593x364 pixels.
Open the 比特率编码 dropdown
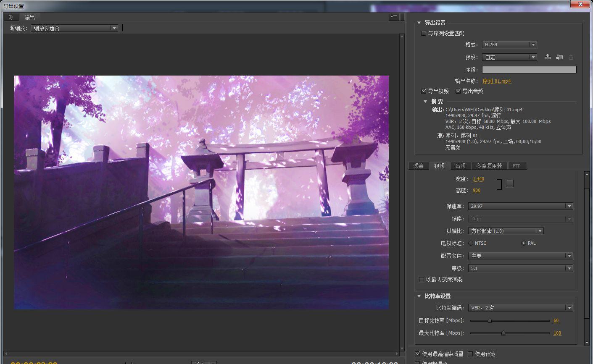tap(521, 308)
